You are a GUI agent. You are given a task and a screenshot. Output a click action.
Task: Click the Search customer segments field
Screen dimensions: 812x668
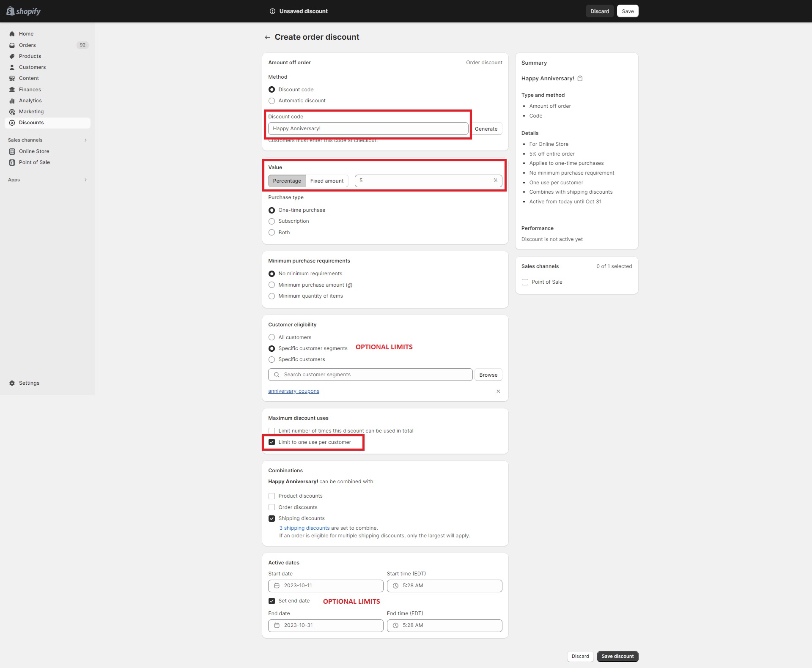[370, 375]
